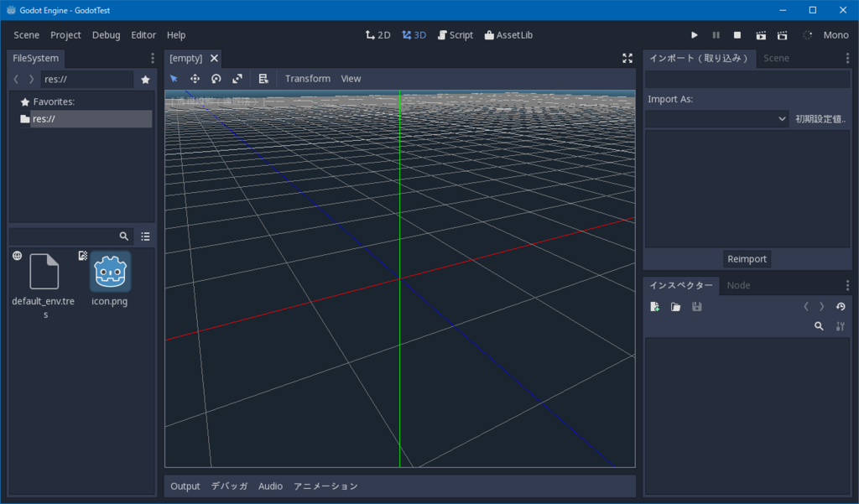The width and height of the screenshot is (859, 504).
Task: Create a new resource in Inspector
Action: coord(654,307)
